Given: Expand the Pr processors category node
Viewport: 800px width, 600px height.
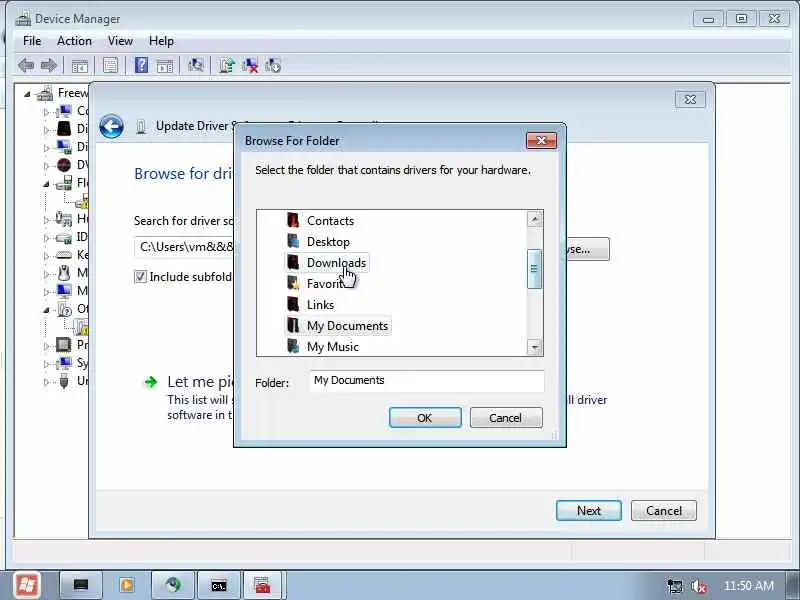Looking at the screenshot, I should pyautogui.click(x=46, y=346).
